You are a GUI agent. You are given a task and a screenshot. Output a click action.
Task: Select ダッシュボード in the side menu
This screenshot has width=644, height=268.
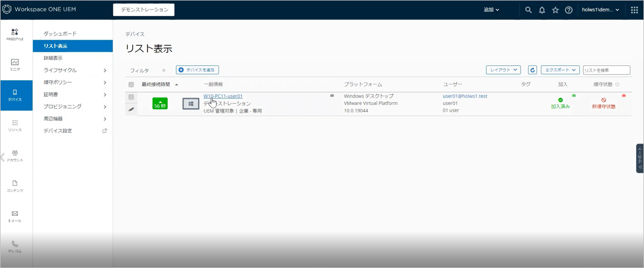60,33
